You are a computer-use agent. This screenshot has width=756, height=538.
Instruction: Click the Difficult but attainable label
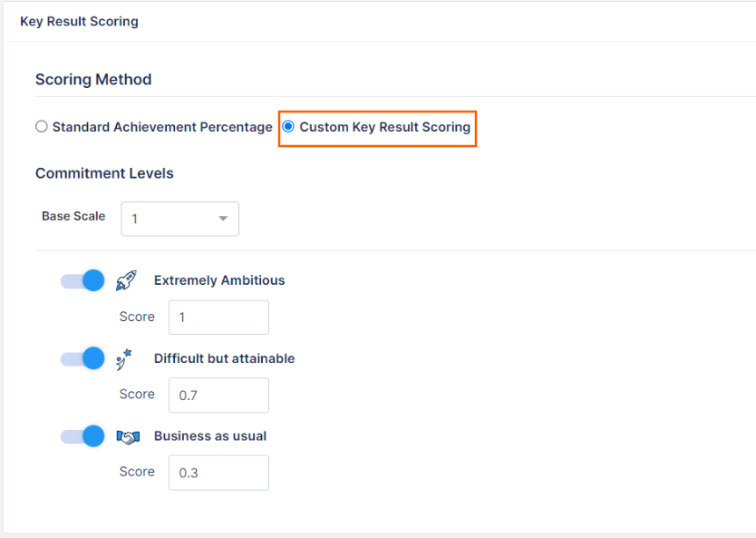point(225,358)
